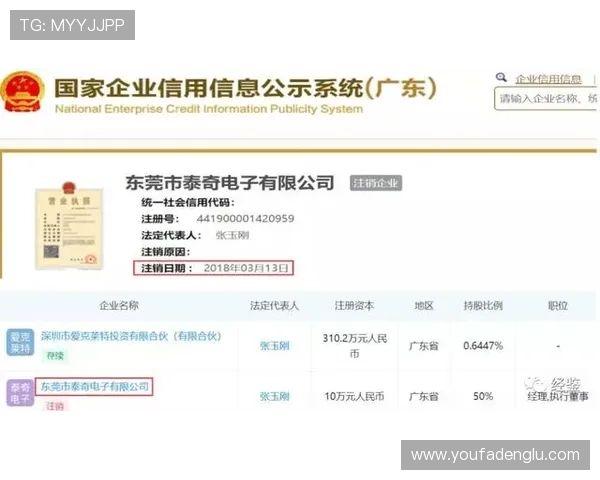Select 50% shareholding cell
The image size is (600, 480).
483,396
